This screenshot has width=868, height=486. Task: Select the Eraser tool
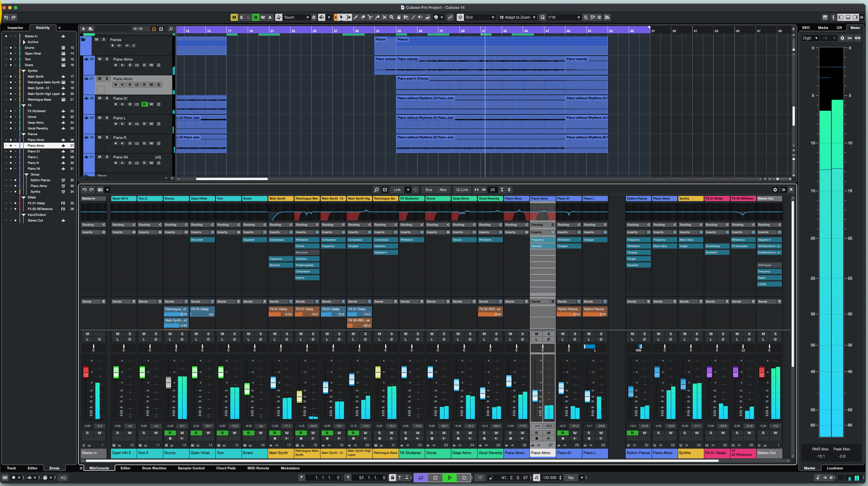(x=363, y=17)
